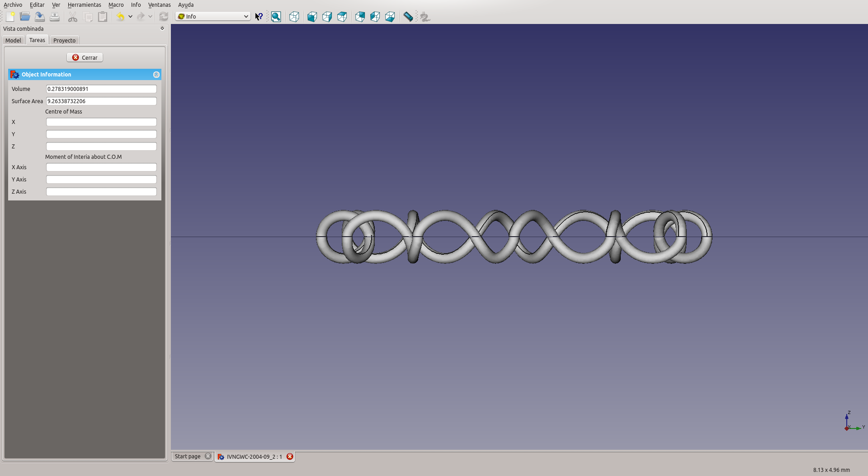Click the Cerrar button
Viewport: 868px width, 476px height.
[85, 57]
